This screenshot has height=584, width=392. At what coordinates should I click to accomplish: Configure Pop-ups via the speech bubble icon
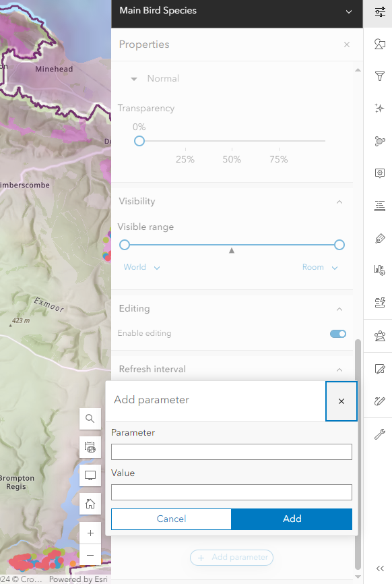pos(379,173)
